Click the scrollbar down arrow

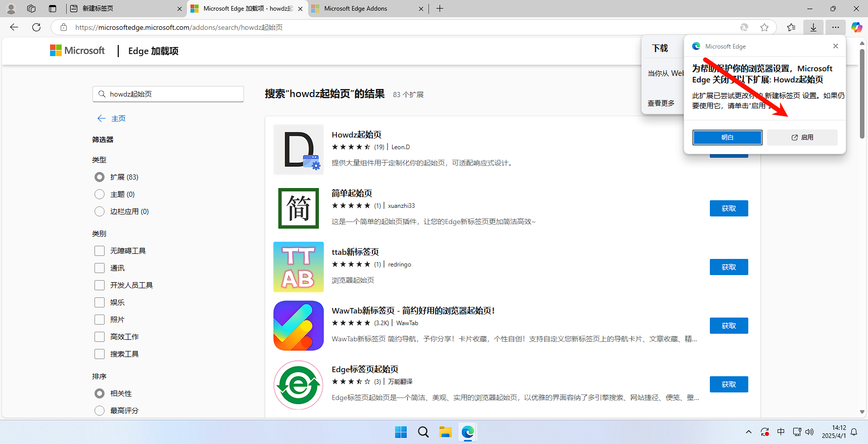click(862, 412)
